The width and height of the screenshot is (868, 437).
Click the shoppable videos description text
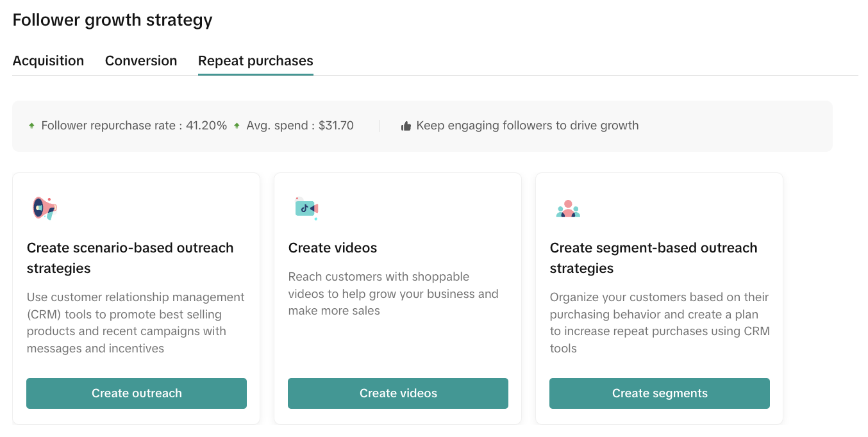393,293
